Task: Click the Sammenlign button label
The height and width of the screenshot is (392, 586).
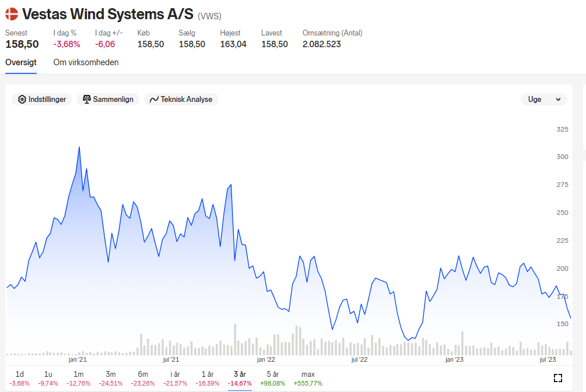Action: tap(113, 99)
